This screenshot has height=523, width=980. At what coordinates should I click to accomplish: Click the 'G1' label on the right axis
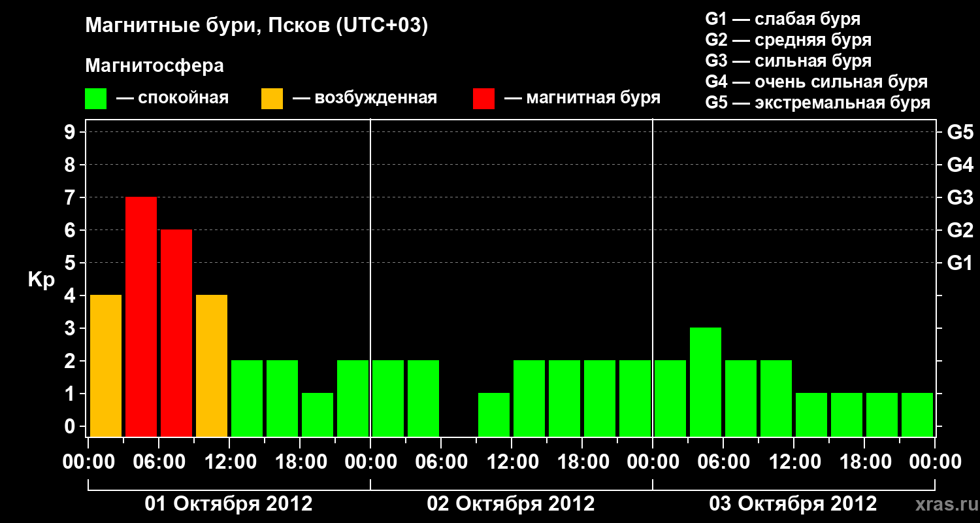point(960,263)
